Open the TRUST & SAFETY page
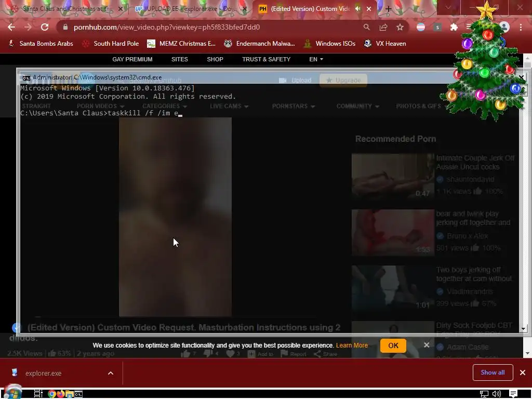This screenshot has height=399, width=532. tap(267, 59)
